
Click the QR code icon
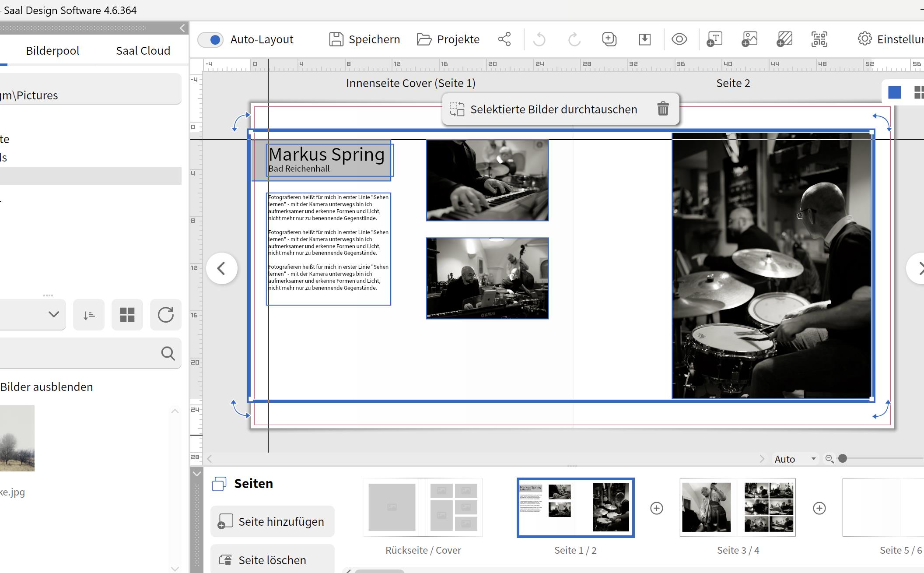[x=819, y=39]
